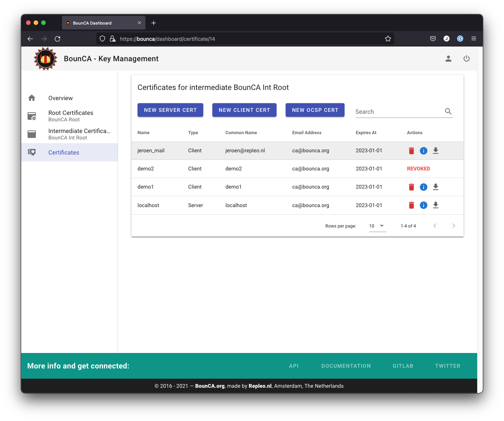
Task: Select Overview in the sidebar
Action: 69,98
